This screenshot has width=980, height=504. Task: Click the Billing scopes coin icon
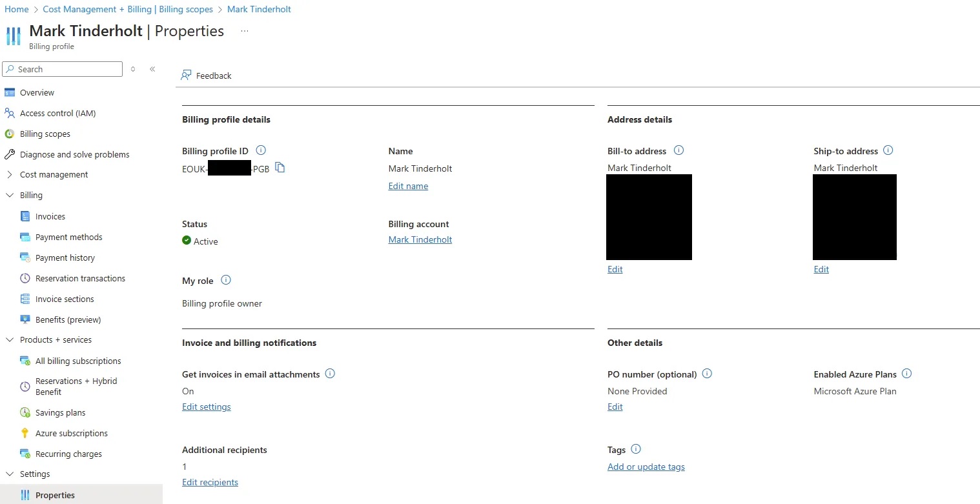9,134
